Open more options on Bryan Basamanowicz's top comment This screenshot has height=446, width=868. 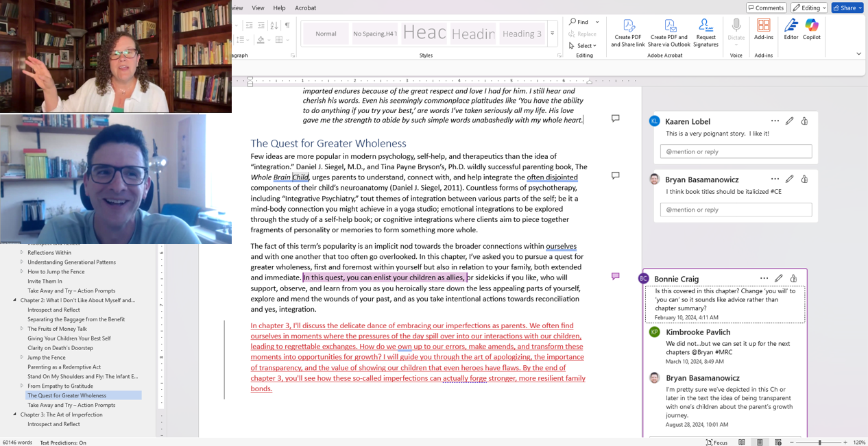coord(775,179)
